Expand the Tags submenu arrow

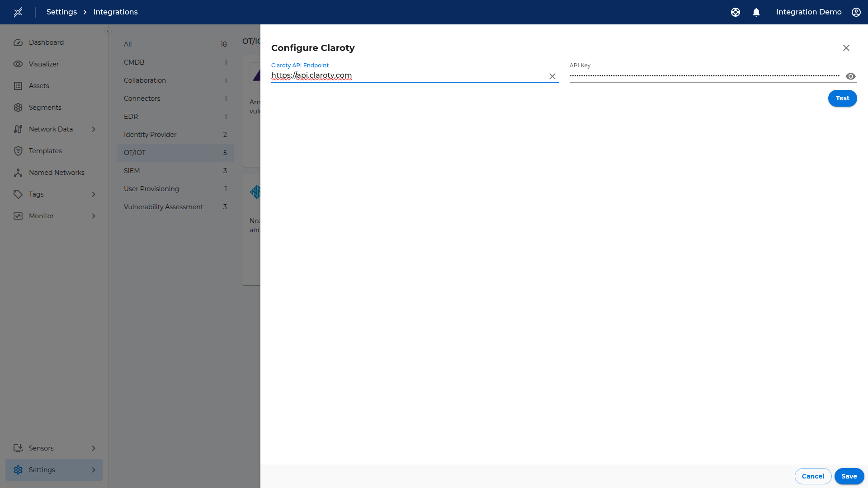pyautogui.click(x=94, y=194)
